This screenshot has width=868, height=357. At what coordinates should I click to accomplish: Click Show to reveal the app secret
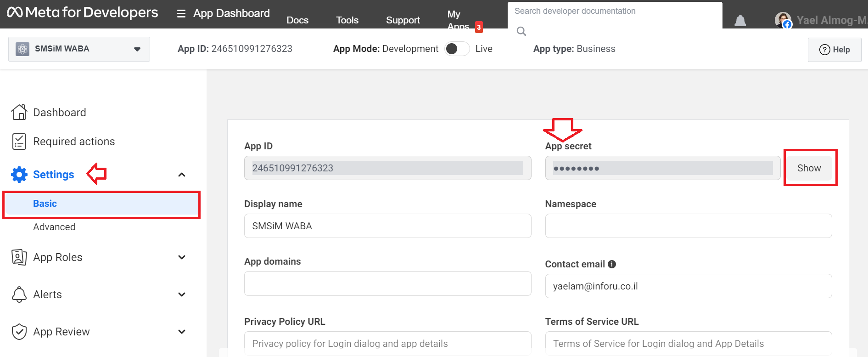(809, 168)
